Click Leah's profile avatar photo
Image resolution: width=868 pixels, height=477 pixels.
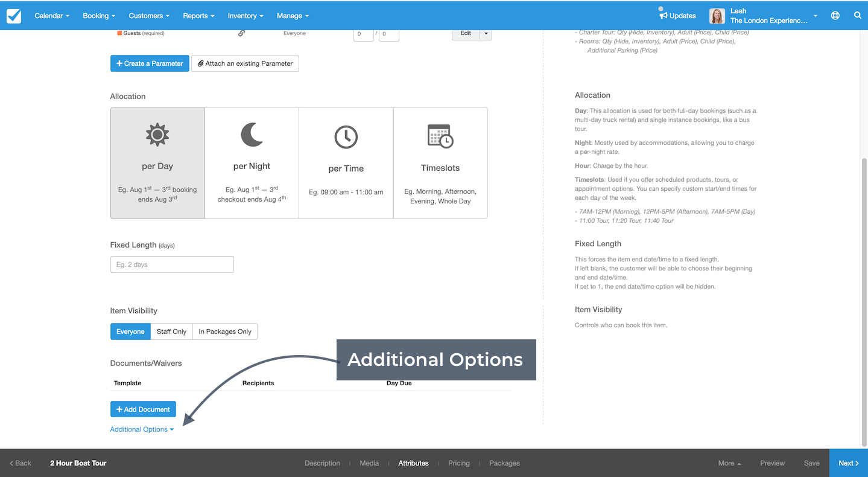pos(717,16)
